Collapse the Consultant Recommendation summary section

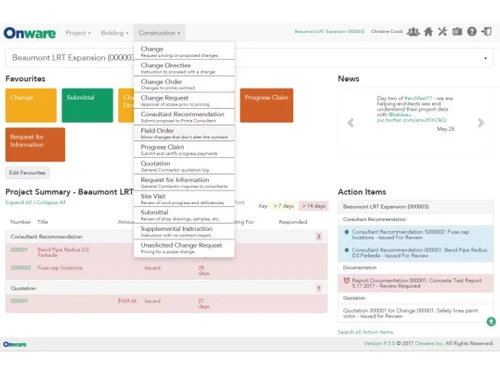[166, 237]
